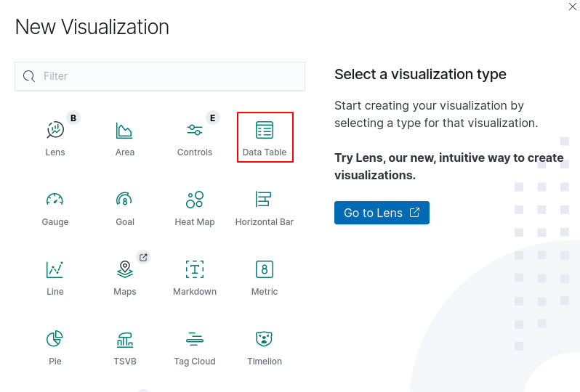This screenshot has width=580, height=392.
Task: Pick the Controls visualization type
Action: 195,137
